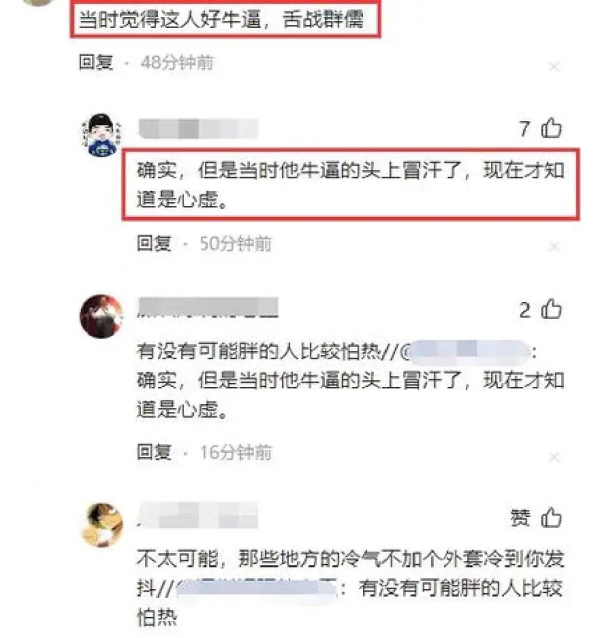
Task: Open cartoon boy avatar profile
Action: [x=101, y=135]
